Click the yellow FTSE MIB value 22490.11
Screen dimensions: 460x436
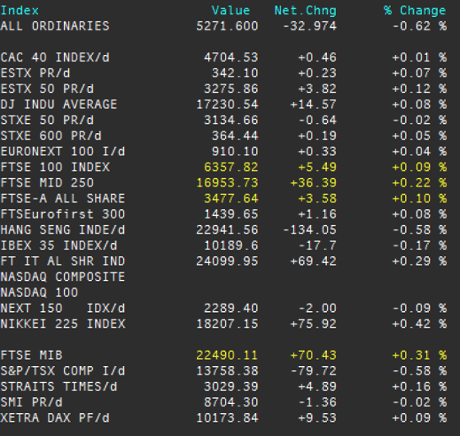[x=227, y=355]
